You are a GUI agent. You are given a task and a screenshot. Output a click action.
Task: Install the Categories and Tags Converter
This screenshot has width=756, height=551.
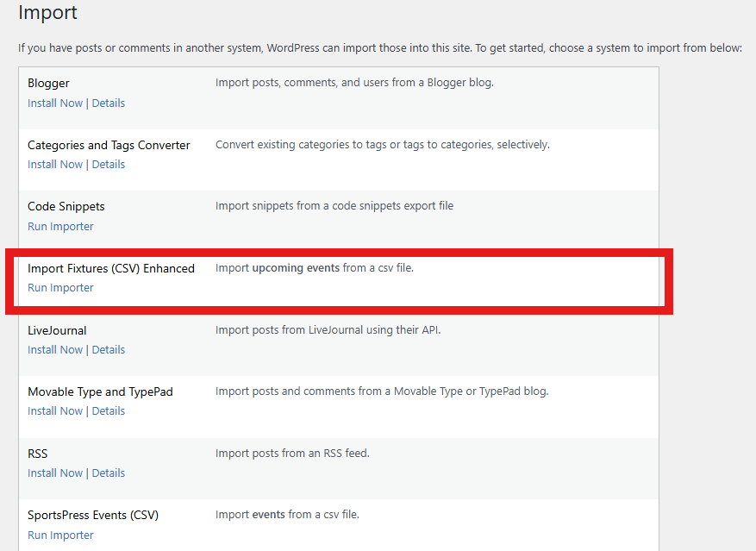(54, 164)
